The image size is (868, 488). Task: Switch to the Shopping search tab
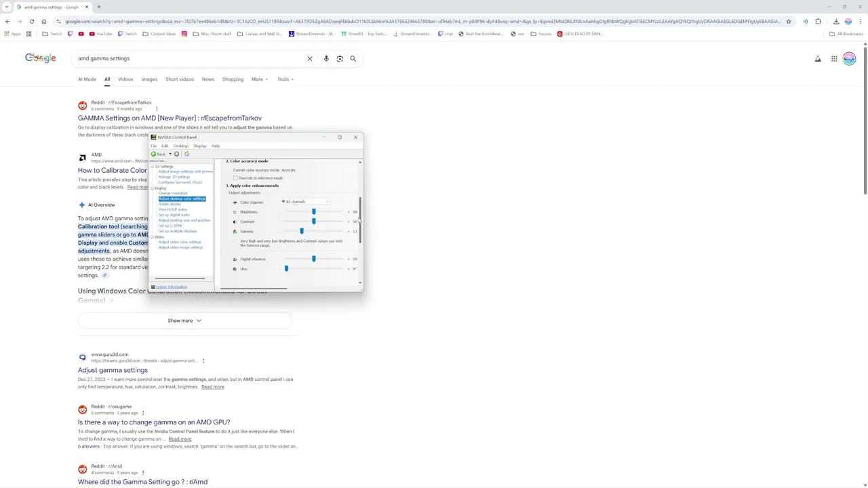coord(233,79)
